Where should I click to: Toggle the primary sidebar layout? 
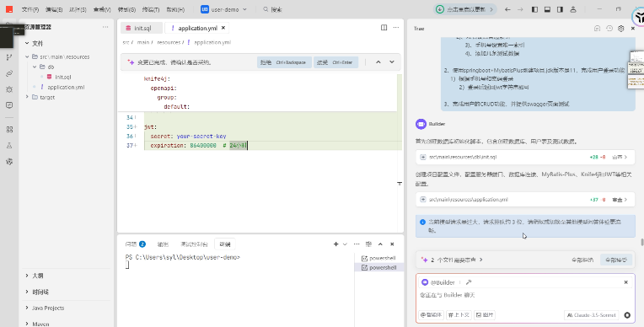pyautogui.click(x=534, y=9)
